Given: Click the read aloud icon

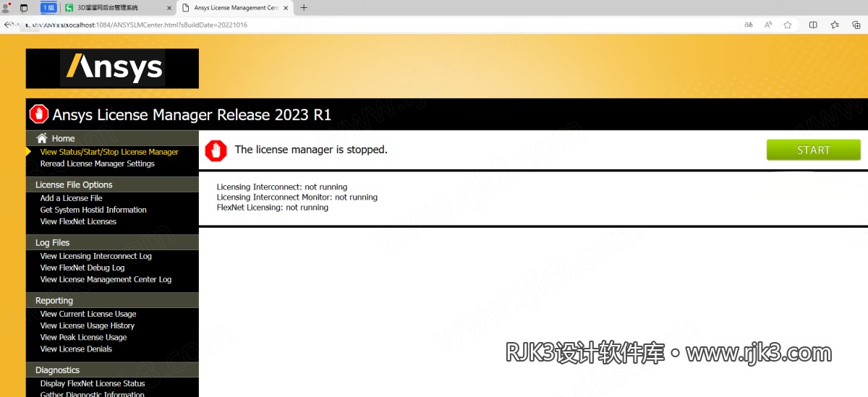Looking at the screenshot, I should tap(768, 25).
